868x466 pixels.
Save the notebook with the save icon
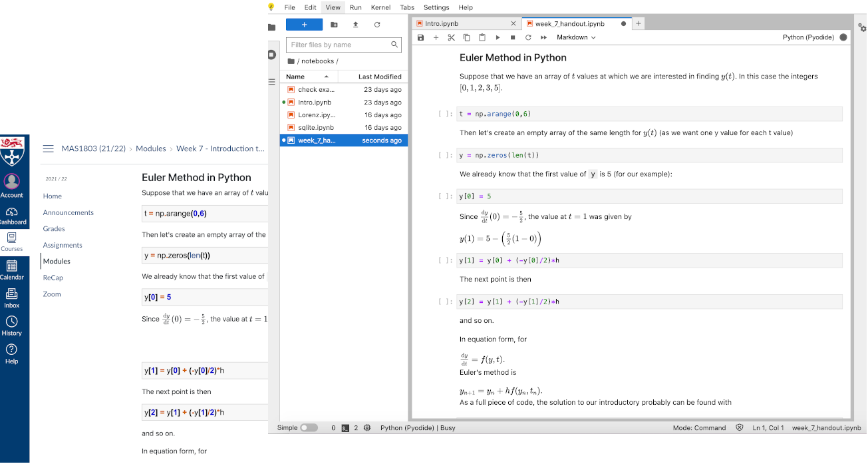pyautogui.click(x=420, y=38)
